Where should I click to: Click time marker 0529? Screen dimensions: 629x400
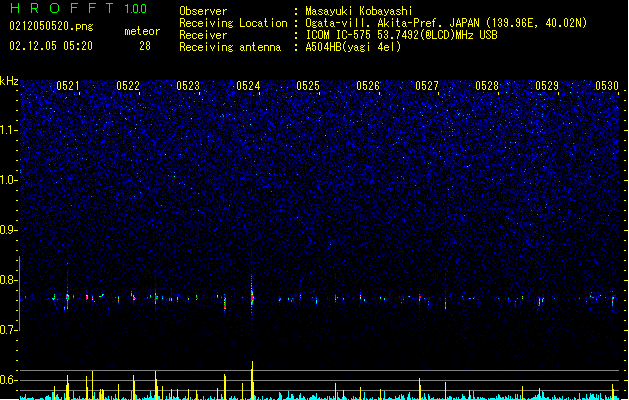click(x=547, y=86)
